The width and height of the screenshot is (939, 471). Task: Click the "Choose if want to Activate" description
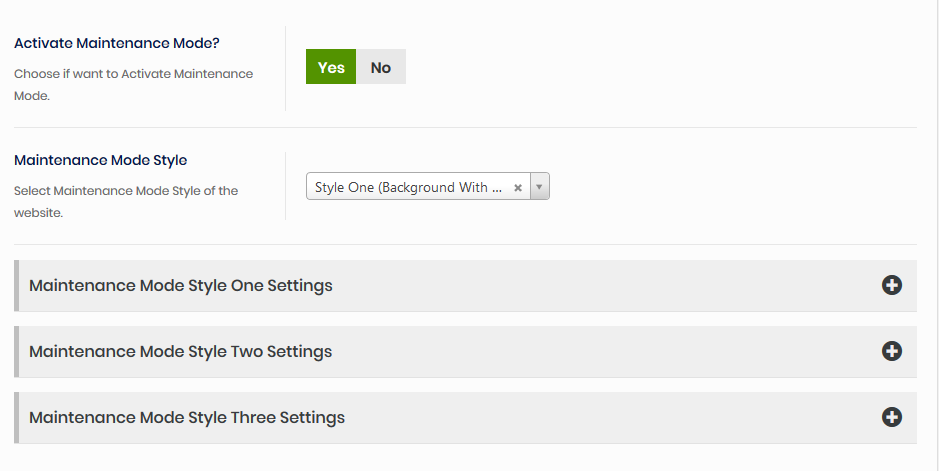[133, 74]
